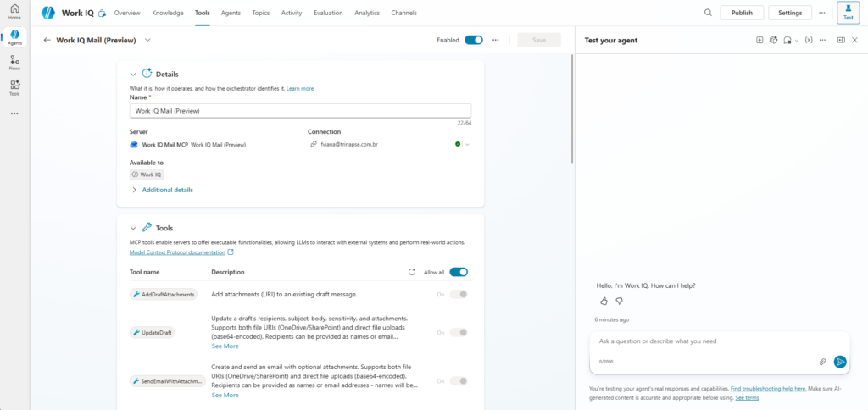Screen dimensions: 868x410
Task: Send the chat message
Action: 840,362
